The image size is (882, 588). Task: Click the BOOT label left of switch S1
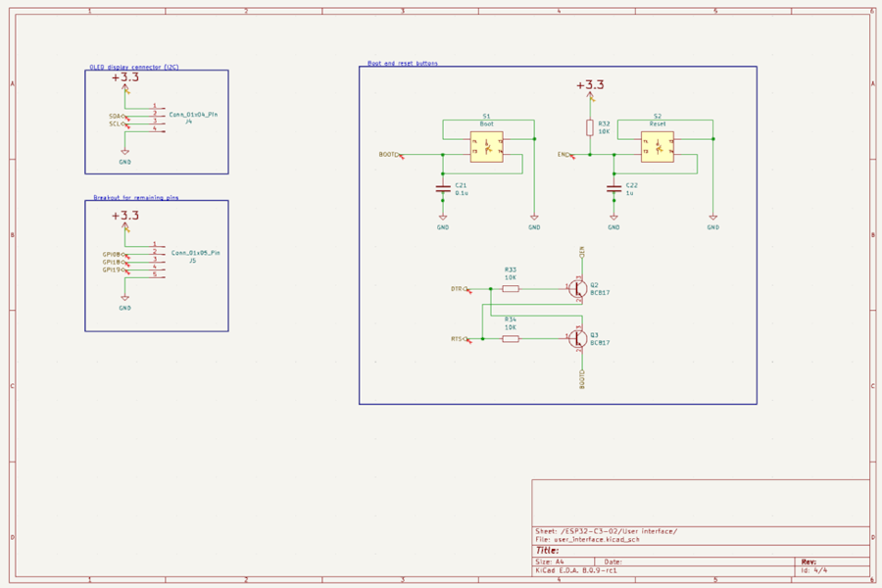(x=389, y=154)
